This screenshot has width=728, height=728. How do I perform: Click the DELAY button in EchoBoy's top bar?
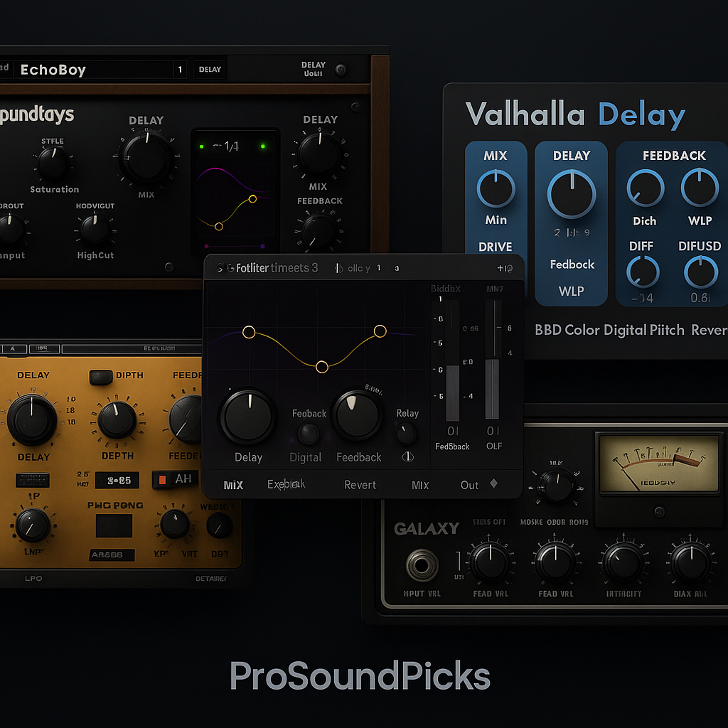210,70
